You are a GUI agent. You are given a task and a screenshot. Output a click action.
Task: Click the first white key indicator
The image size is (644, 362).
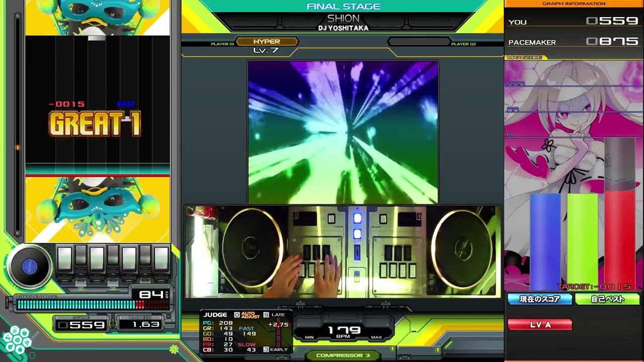tap(64, 259)
